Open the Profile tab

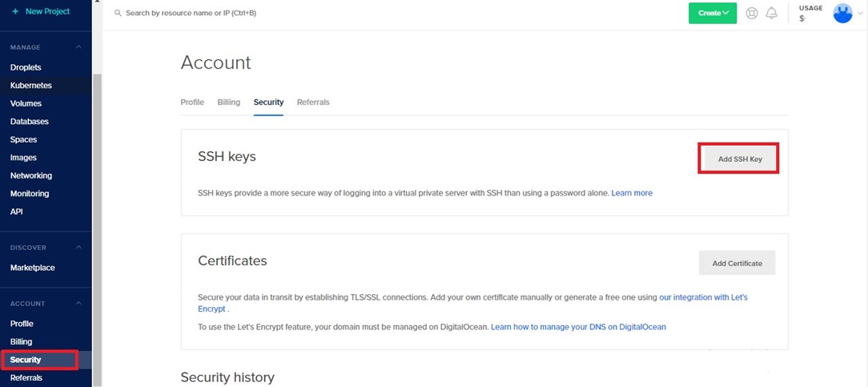(192, 103)
